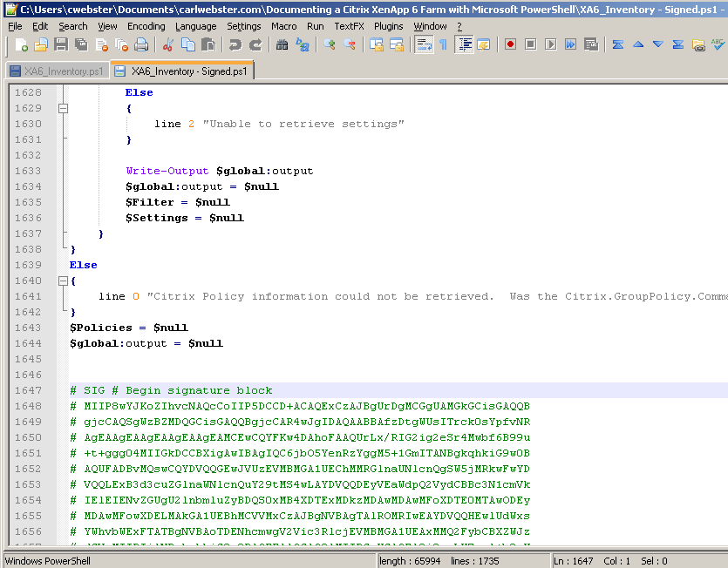Click the Zoom In magnifier icon

tap(330, 44)
